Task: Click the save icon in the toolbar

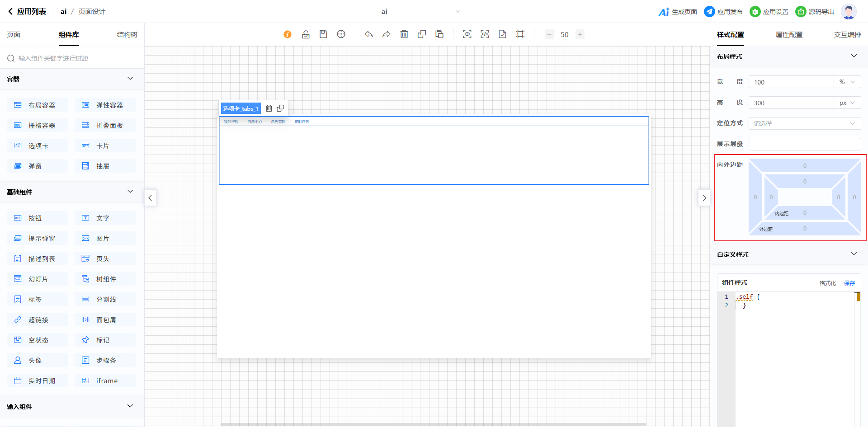Action: (x=323, y=34)
